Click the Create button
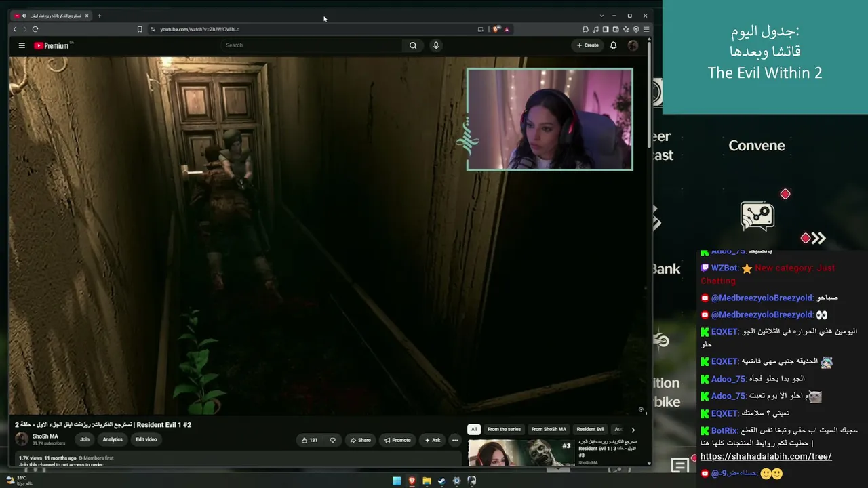Screen dimensions: 868x488 coord(588,45)
